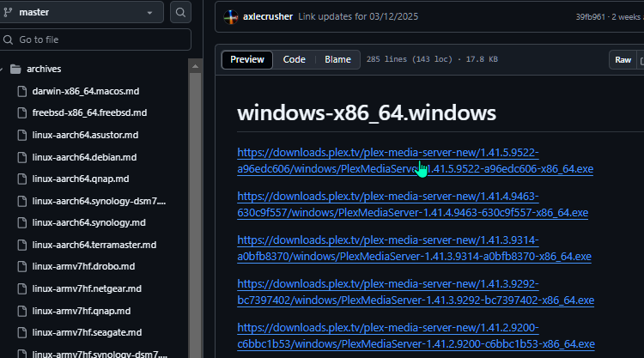
Task: Click the 285 lines file info text
Action: tap(432, 59)
